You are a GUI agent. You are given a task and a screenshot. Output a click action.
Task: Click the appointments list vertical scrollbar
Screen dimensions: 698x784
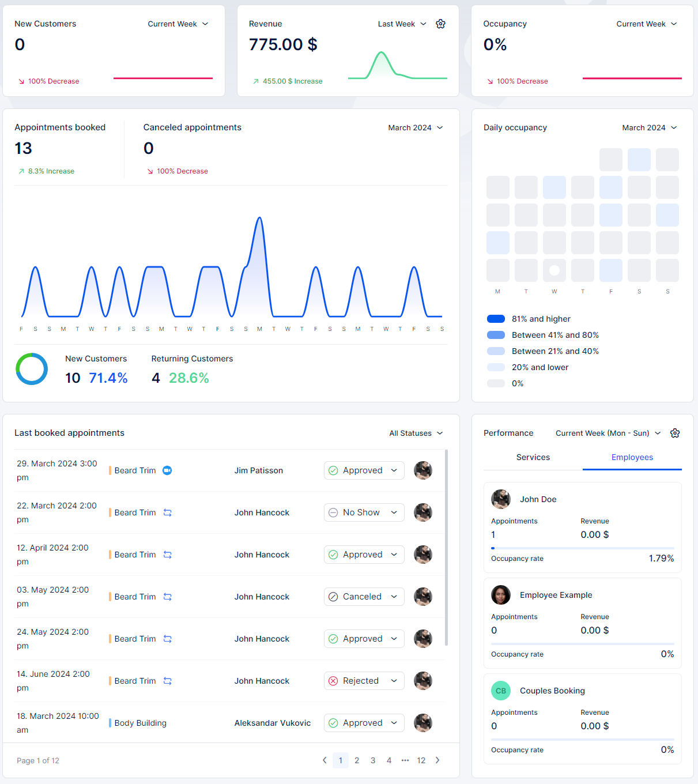[x=447, y=548]
